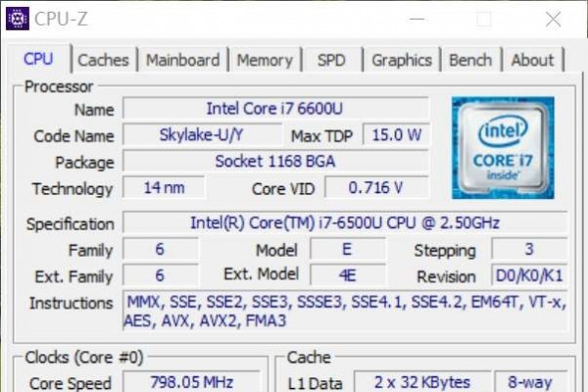The image size is (588, 392).
Task: Select the Skylake-U/Y Code Name field
Action: [204, 134]
